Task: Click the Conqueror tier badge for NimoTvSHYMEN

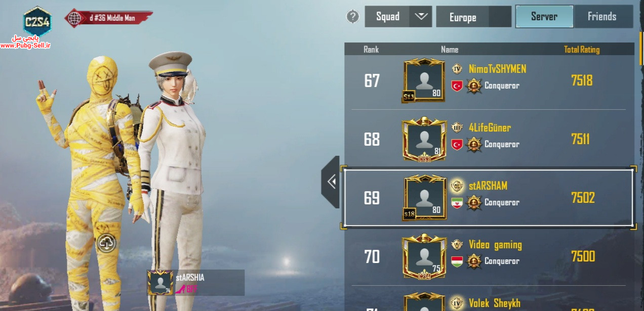Action: (473, 85)
